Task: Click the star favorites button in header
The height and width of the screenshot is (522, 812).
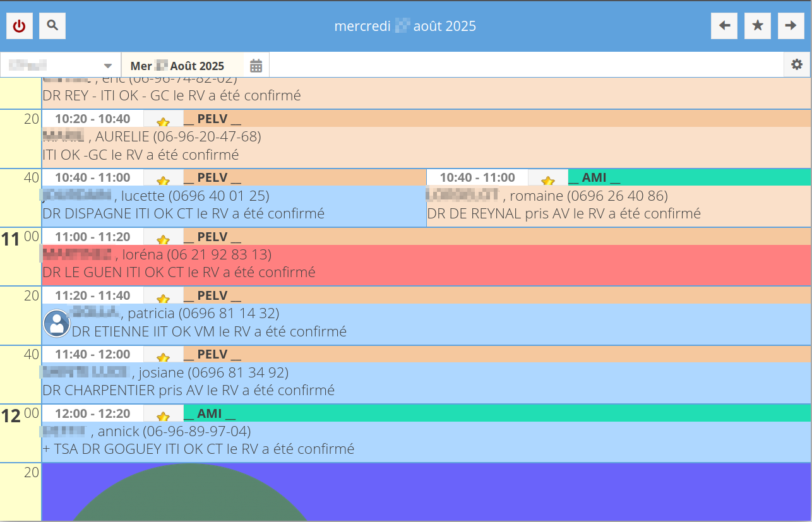Action: pos(757,26)
